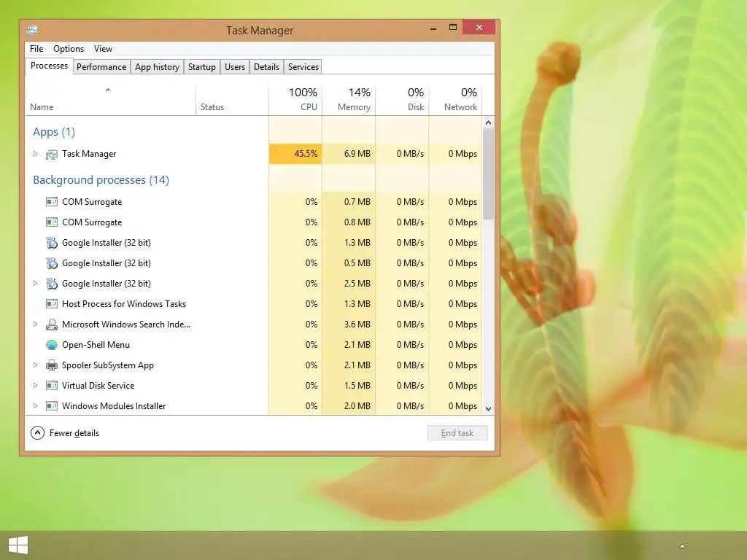
Task: Click icon of Google Installer using 2.5 MB
Action: tap(52, 284)
